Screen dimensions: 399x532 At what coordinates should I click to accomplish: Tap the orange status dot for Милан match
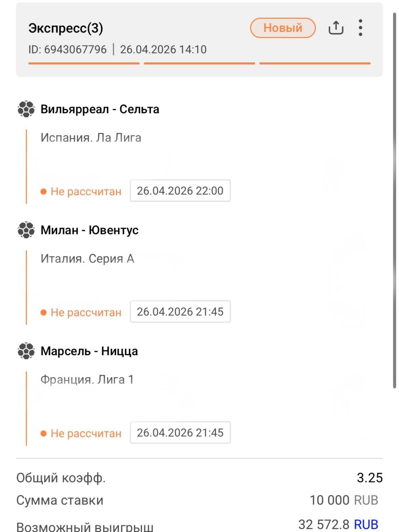pyautogui.click(x=43, y=312)
